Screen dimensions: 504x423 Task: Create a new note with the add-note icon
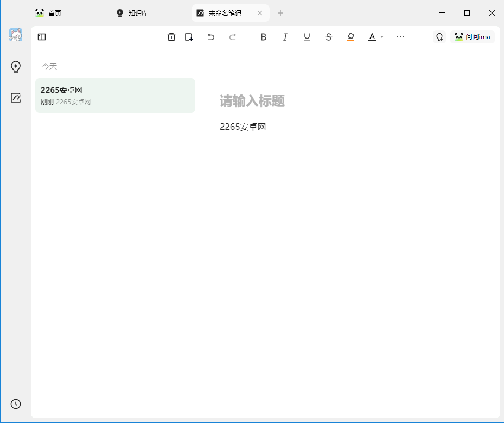coord(189,37)
